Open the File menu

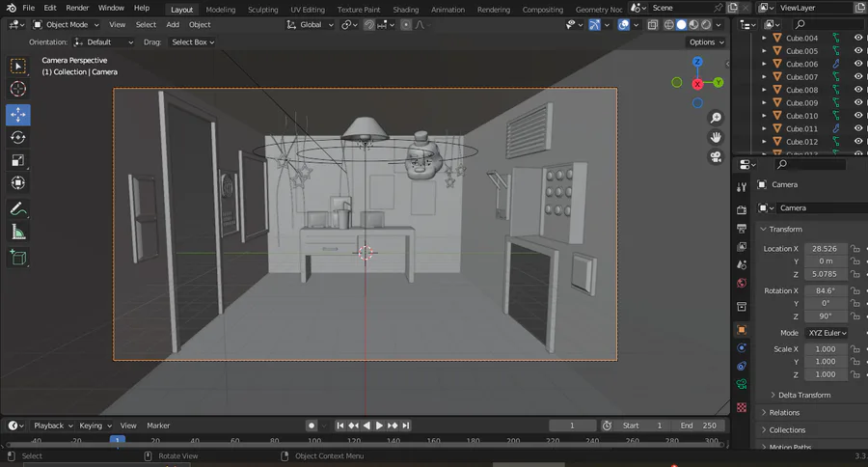pos(28,8)
